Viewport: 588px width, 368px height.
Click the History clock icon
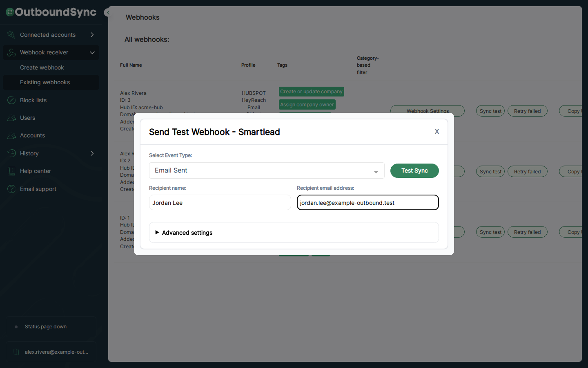click(11, 153)
